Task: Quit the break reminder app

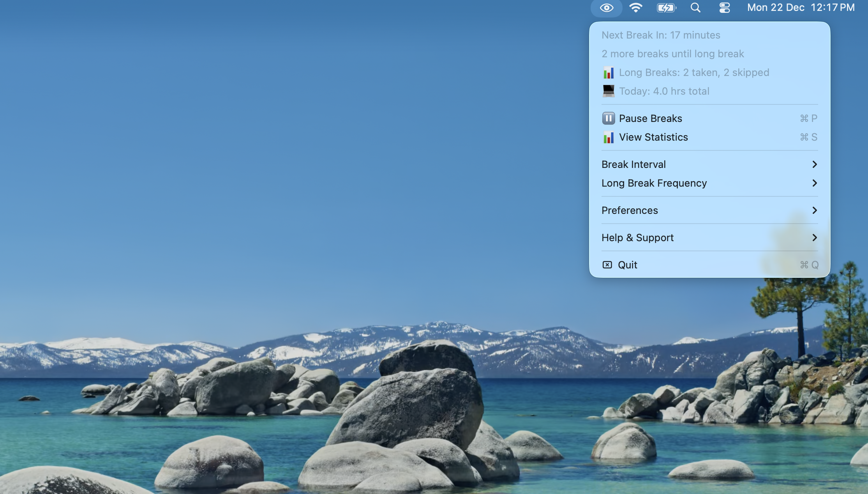Action: pos(627,265)
